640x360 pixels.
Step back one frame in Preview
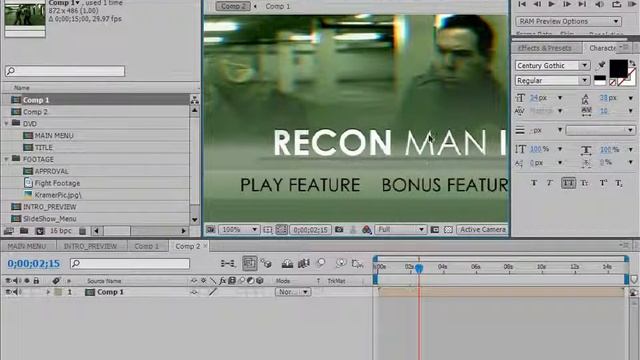537,4
